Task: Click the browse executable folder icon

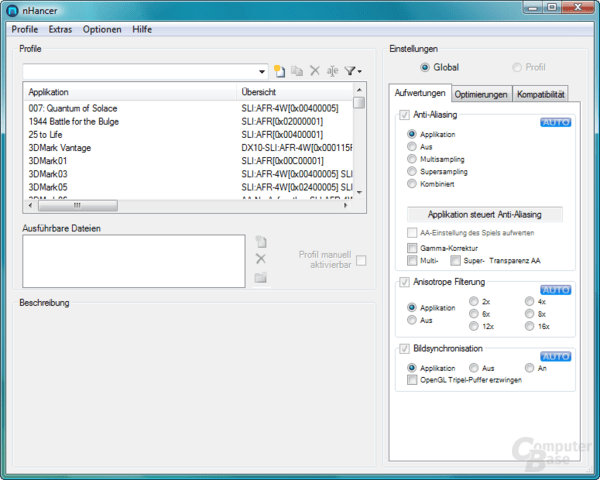Action: pyautogui.click(x=261, y=277)
